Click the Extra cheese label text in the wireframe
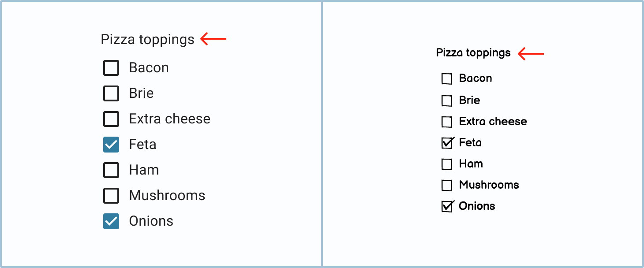 493,122
